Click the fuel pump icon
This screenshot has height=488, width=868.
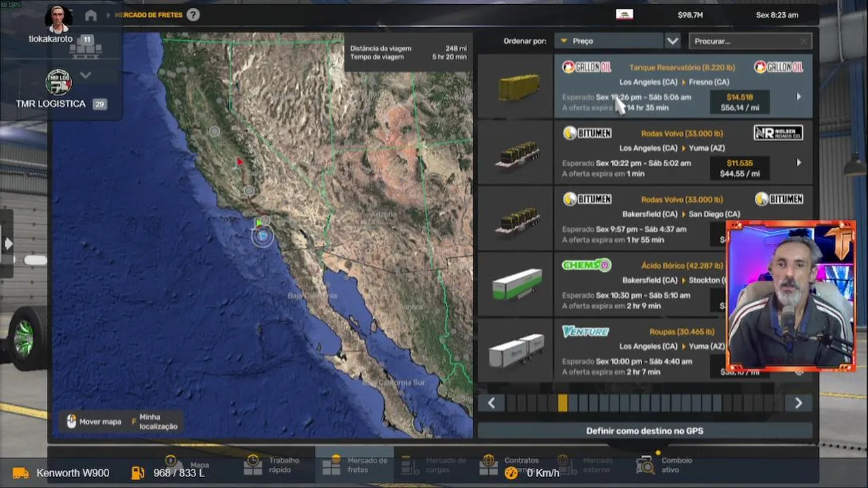[x=138, y=473]
